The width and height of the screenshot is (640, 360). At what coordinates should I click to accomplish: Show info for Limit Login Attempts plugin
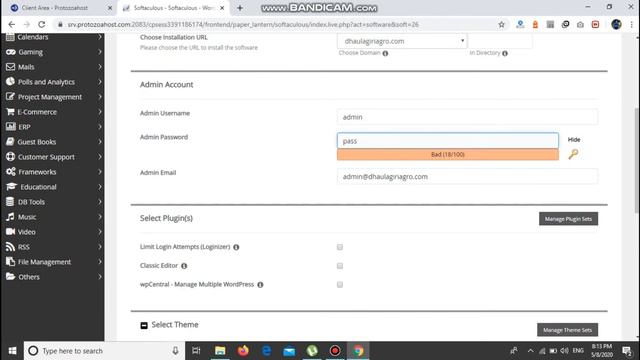(236, 247)
